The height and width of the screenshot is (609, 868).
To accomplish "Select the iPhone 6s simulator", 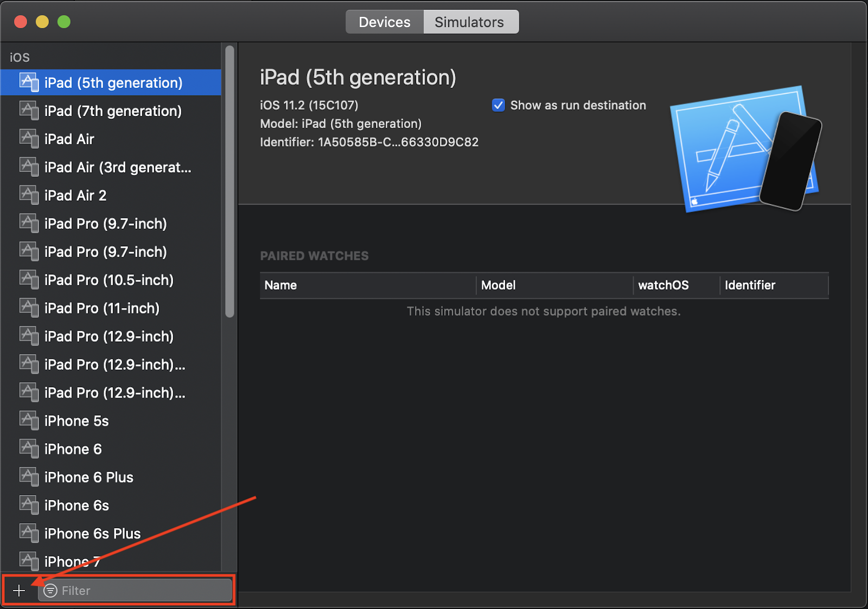I will [x=76, y=505].
